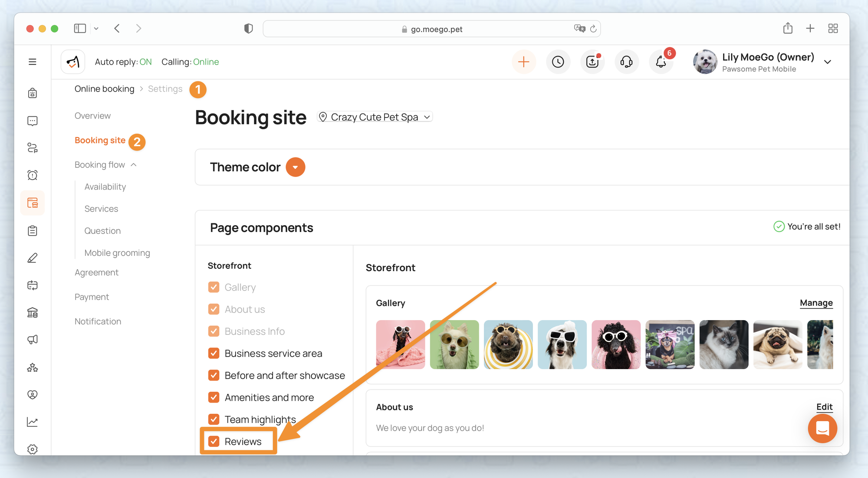This screenshot has height=478, width=868.
Task: Click the browser privacy shield icon
Action: click(x=248, y=29)
